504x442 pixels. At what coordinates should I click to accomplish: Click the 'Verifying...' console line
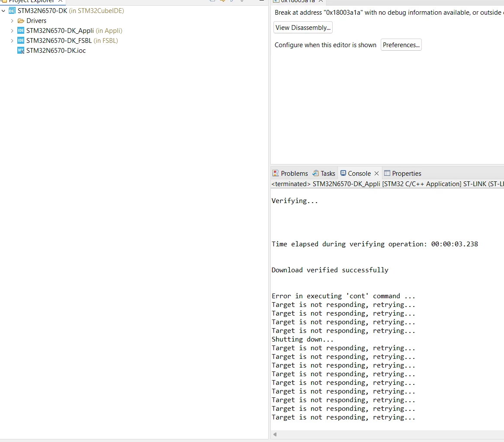click(x=295, y=201)
